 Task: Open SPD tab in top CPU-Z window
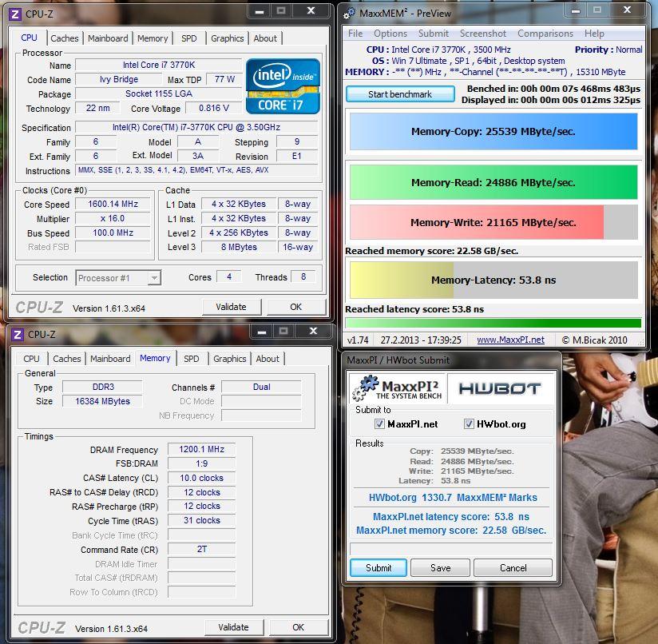(x=188, y=38)
